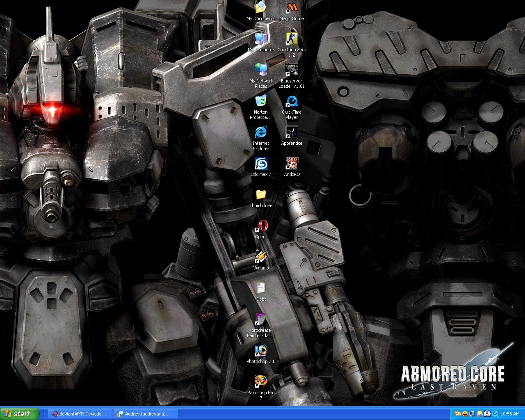Launch the Magic Online shortcut
Image resolution: width=525 pixels, height=420 pixels.
292,11
